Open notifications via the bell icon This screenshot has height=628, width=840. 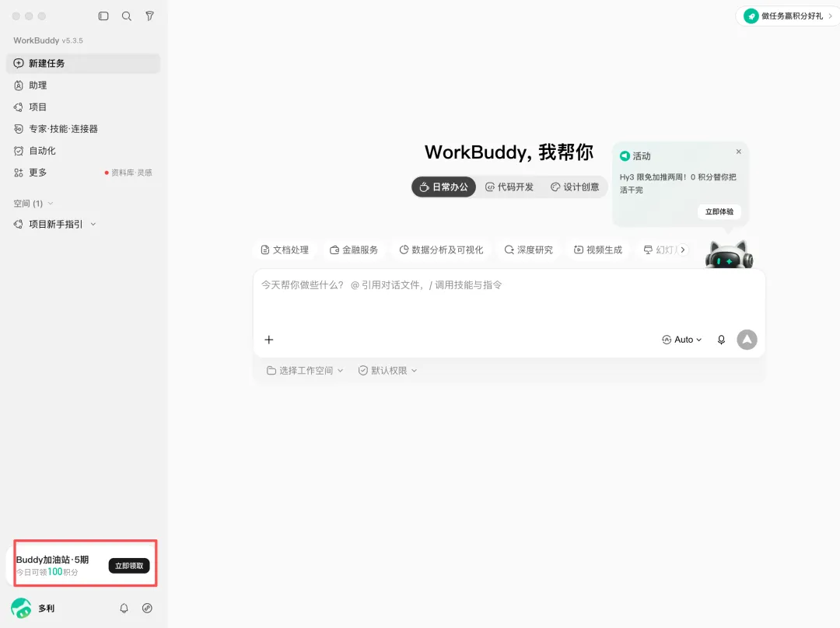pyautogui.click(x=124, y=609)
